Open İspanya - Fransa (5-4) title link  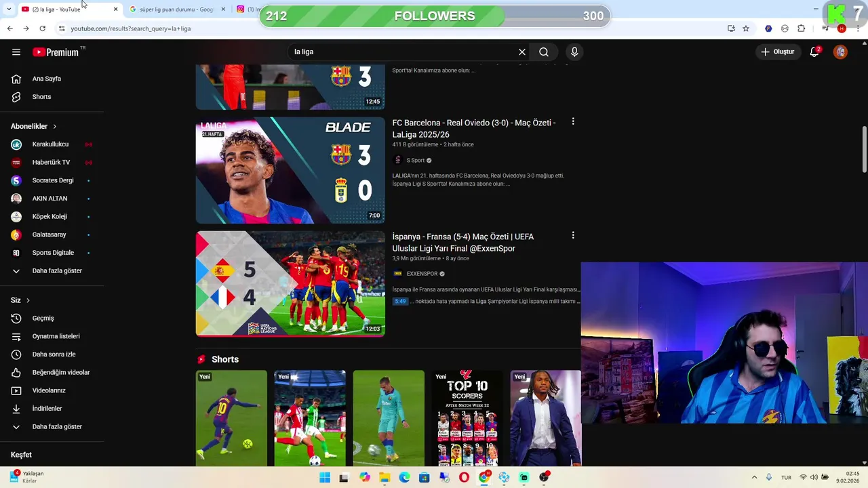coord(463,243)
